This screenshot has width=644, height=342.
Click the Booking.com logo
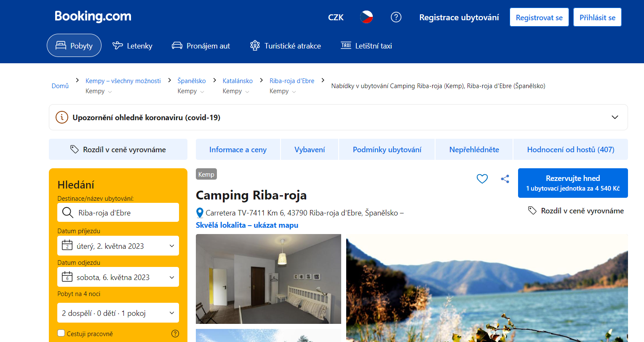tap(93, 16)
